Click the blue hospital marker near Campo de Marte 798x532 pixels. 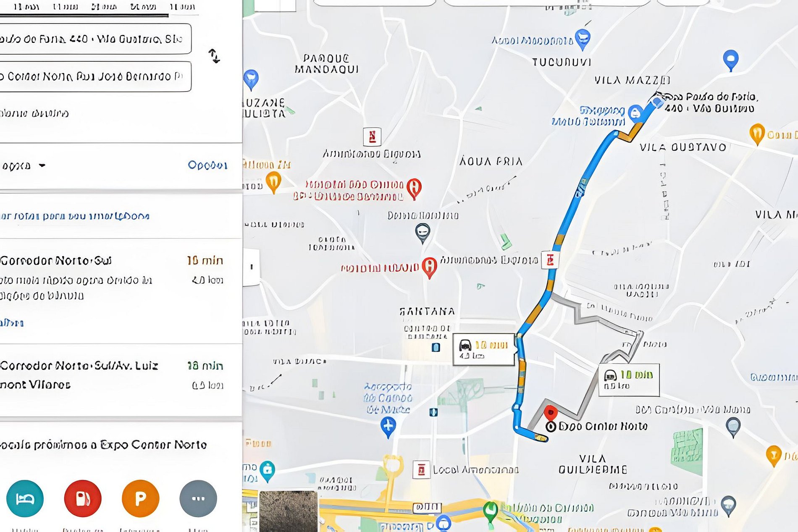tap(388, 427)
